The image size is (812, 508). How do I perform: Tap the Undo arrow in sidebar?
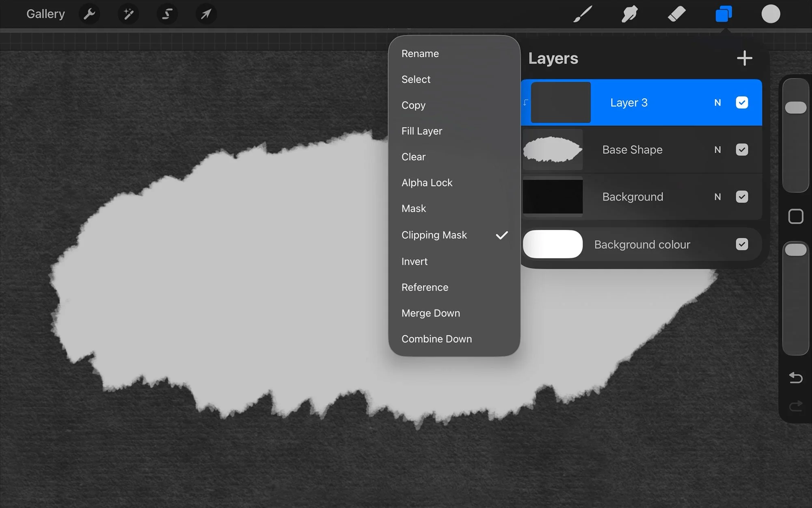(795, 378)
